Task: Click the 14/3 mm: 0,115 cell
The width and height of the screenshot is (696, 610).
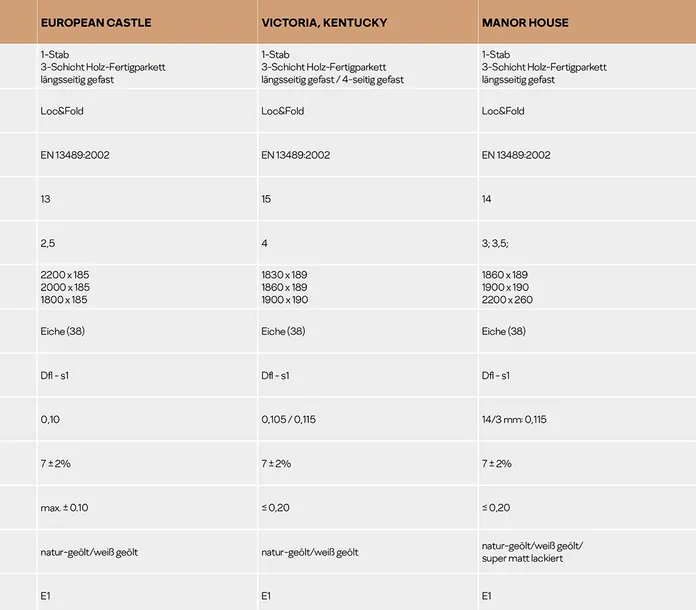Action: [x=514, y=419]
